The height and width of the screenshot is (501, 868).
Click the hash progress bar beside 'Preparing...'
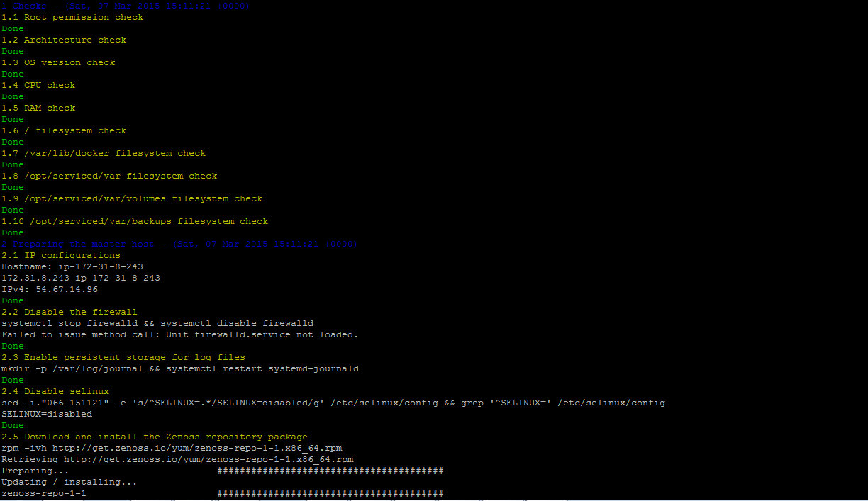click(330, 471)
